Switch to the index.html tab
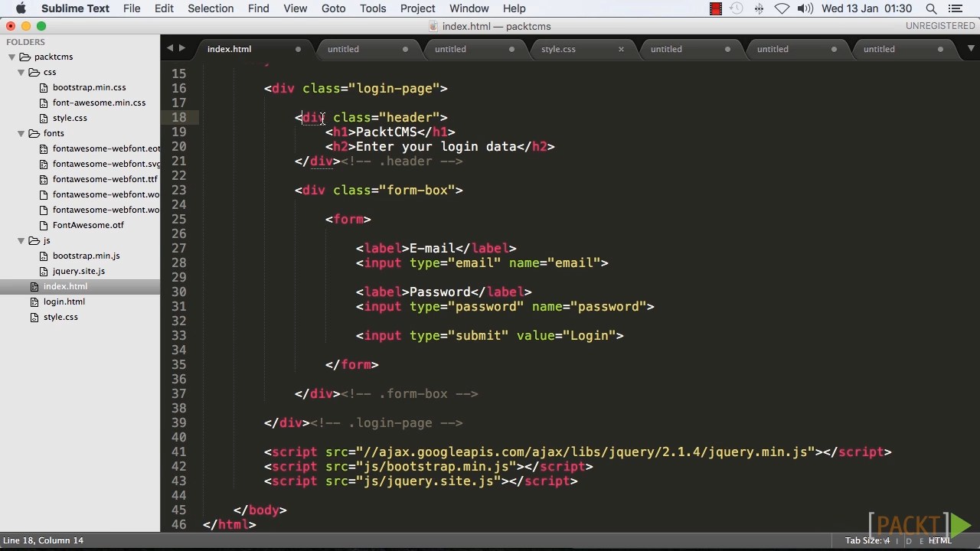The height and width of the screenshot is (551, 980). pyautogui.click(x=229, y=49)
